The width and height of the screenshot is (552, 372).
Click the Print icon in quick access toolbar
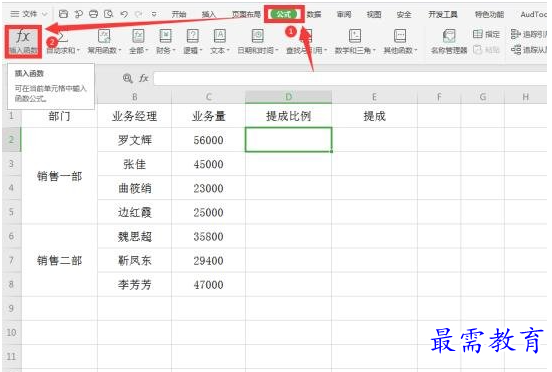click(x=93, y=14)
